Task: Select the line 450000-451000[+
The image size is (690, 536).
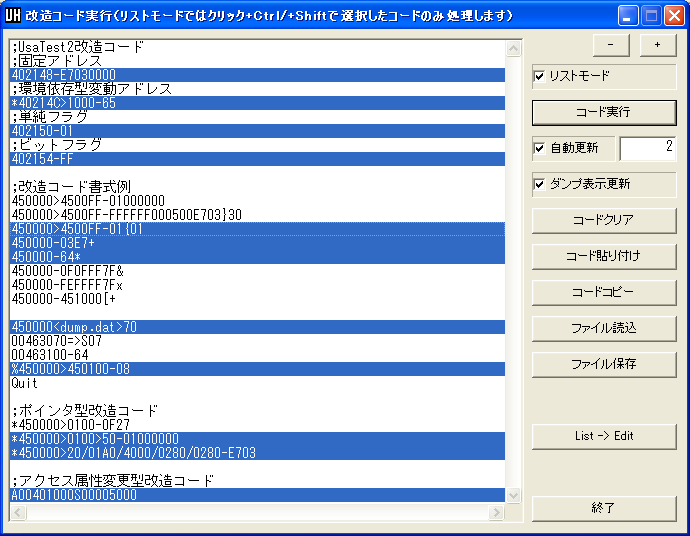Action: click(x=257, y=299)
